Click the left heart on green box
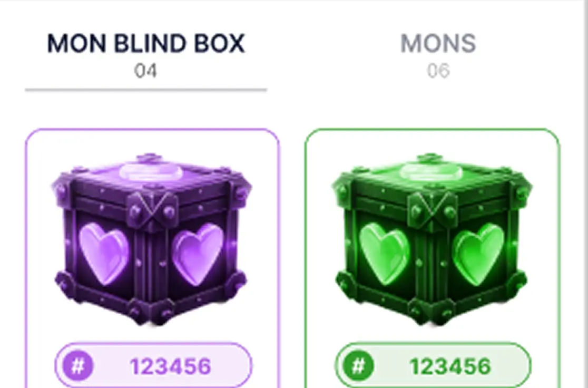Screen dimensions: 588x388 (384, 253)
